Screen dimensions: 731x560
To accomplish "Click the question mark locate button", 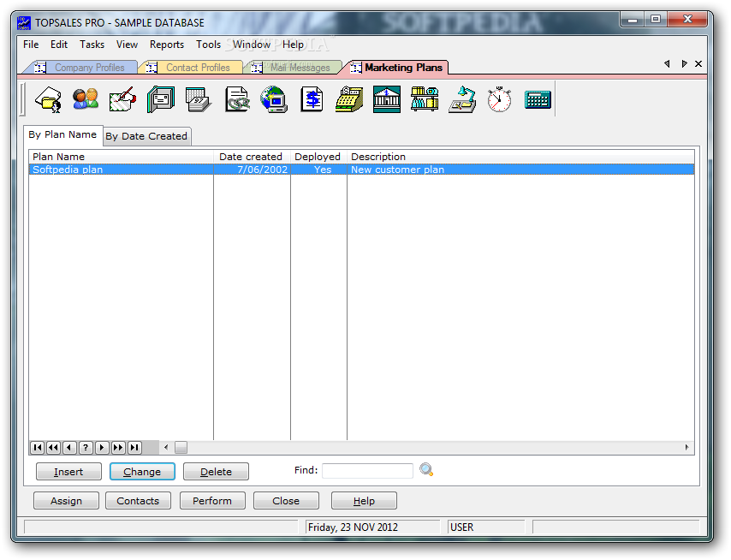I will [x=86, y=448].
